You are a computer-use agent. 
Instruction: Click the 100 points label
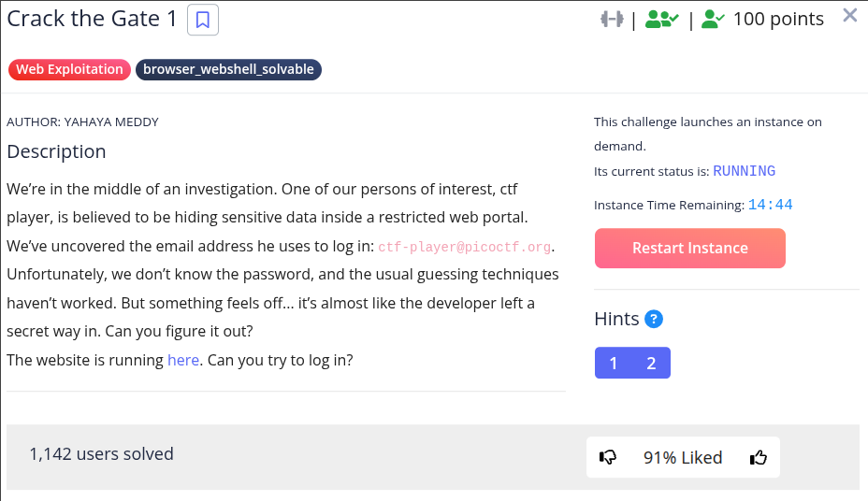pos(778,19)
